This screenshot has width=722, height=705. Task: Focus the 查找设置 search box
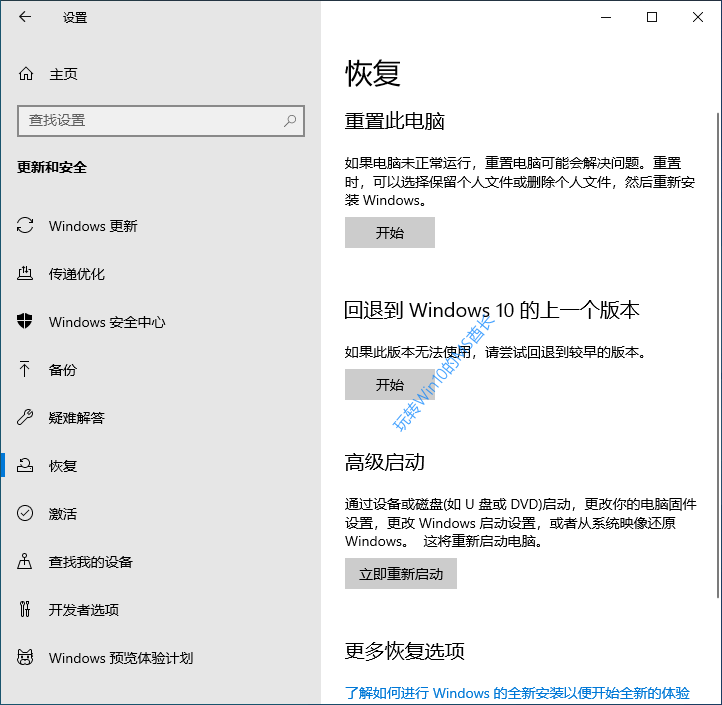(161, 121)
